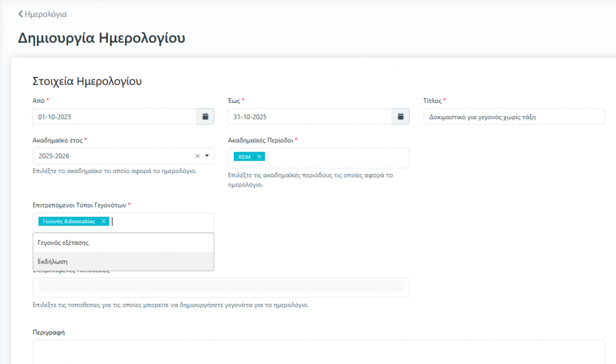Remove the ΧΕΙΜ academic period tag
The width and height of the screenshot is (616, 364).
click(259, 156)
